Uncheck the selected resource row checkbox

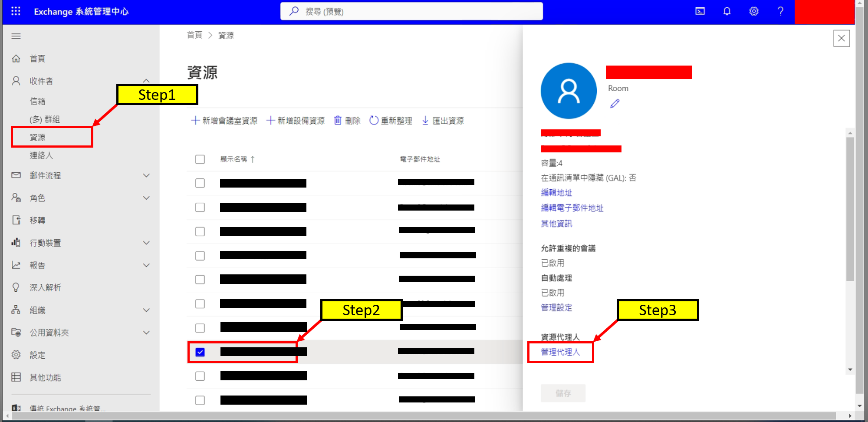(x=200, y=352)
